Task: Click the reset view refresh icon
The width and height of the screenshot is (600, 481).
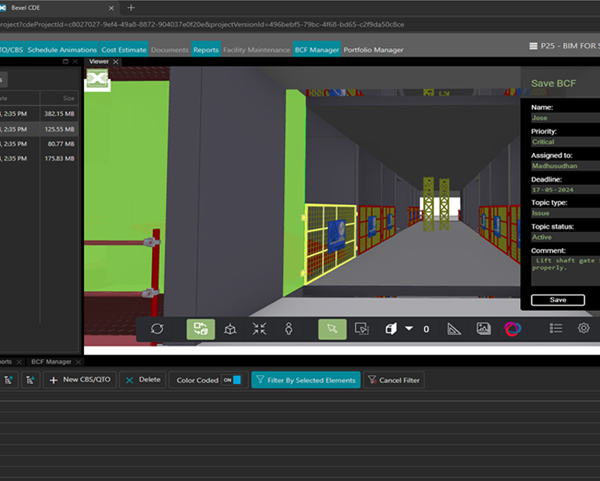Action: (x=157, y=328)
